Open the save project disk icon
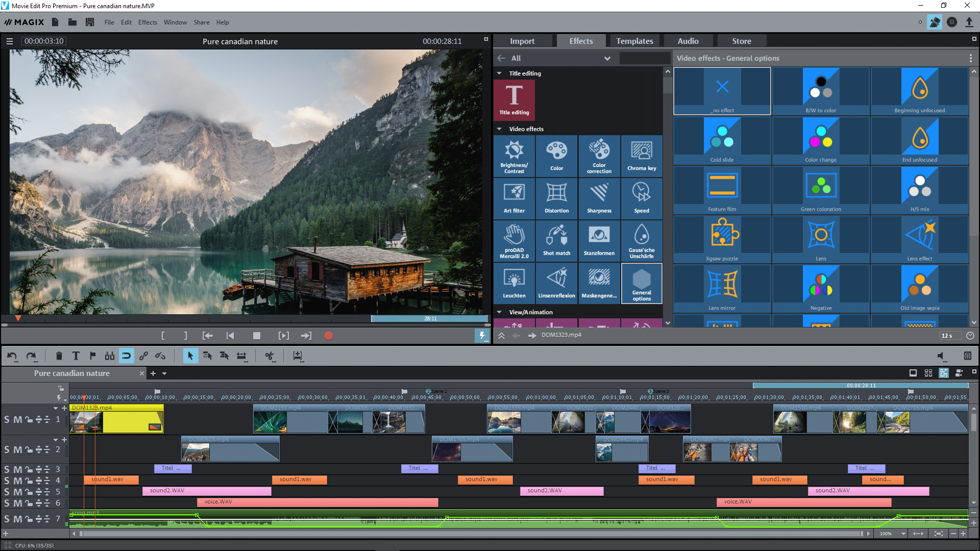This screenshot has width=980, height=551. tap(90, 22)
